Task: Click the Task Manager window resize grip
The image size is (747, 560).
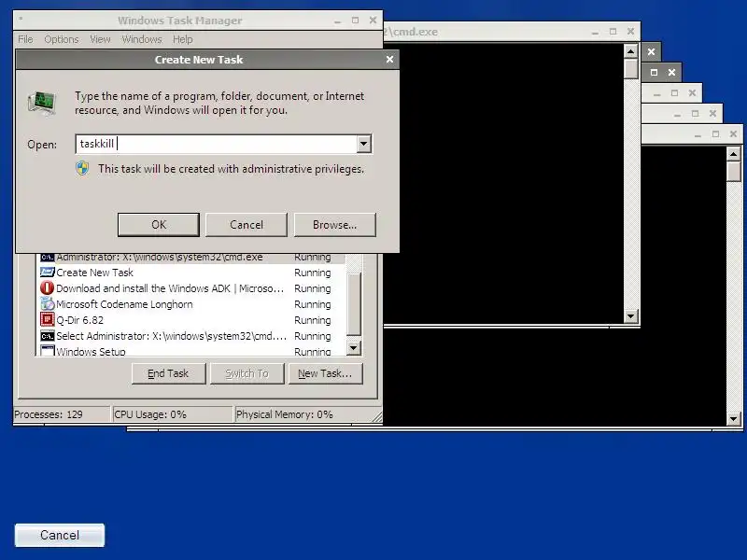Action: coord(377,417)
